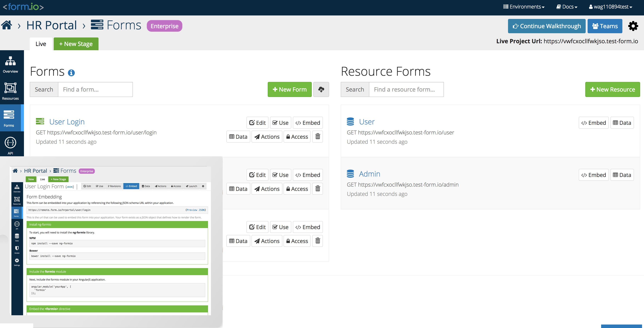Click the Find a form search field
Screen dimensions: 644x328
pos(95,89)
